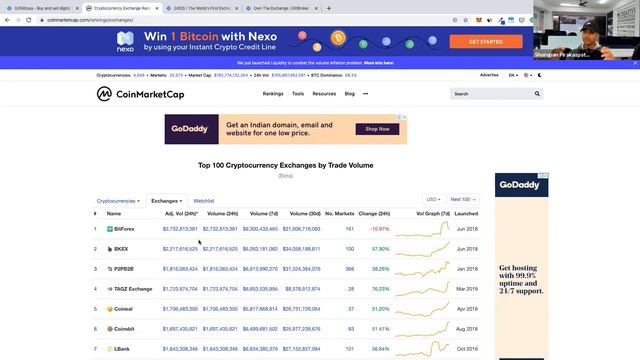Image resolution: width=640 pixels, height=360 pixels.
Task: Open the Blog link in navigation
Action: tap(349, 94)
